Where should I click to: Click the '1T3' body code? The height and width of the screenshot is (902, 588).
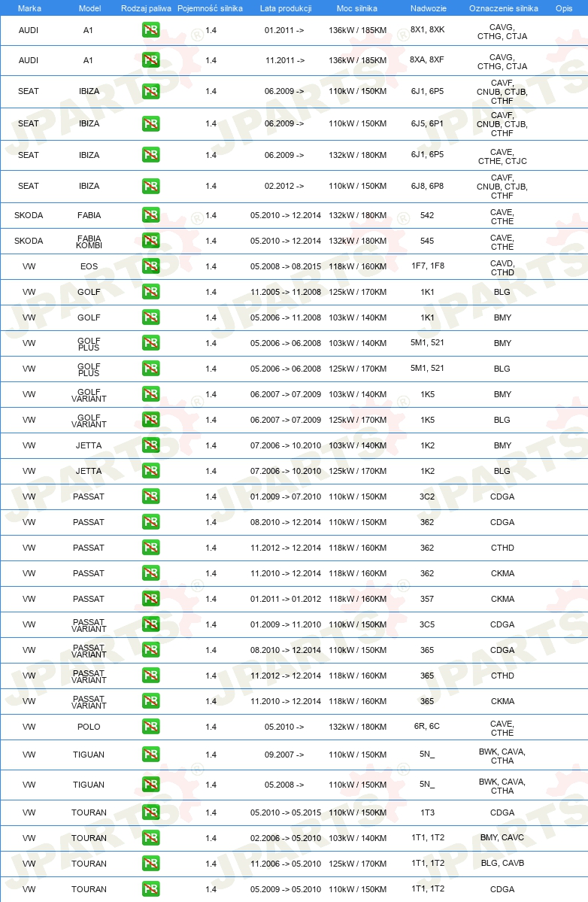tap(427, 812)
